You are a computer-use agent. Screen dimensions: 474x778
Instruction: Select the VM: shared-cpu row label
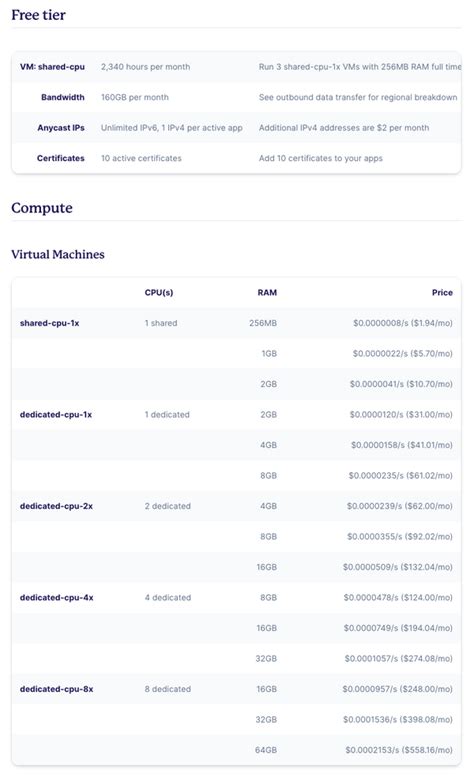pyautogui.click(x=52, y=66)
